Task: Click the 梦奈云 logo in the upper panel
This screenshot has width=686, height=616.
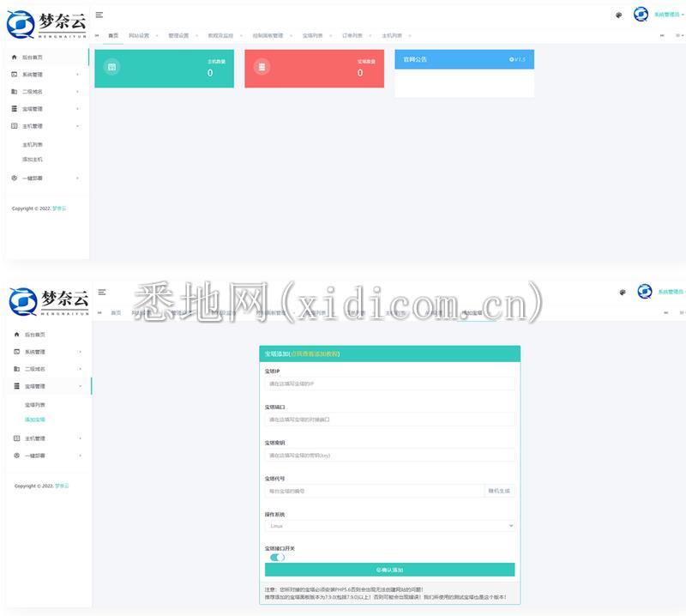Action: pyautogui.click(x=46, y=25)
